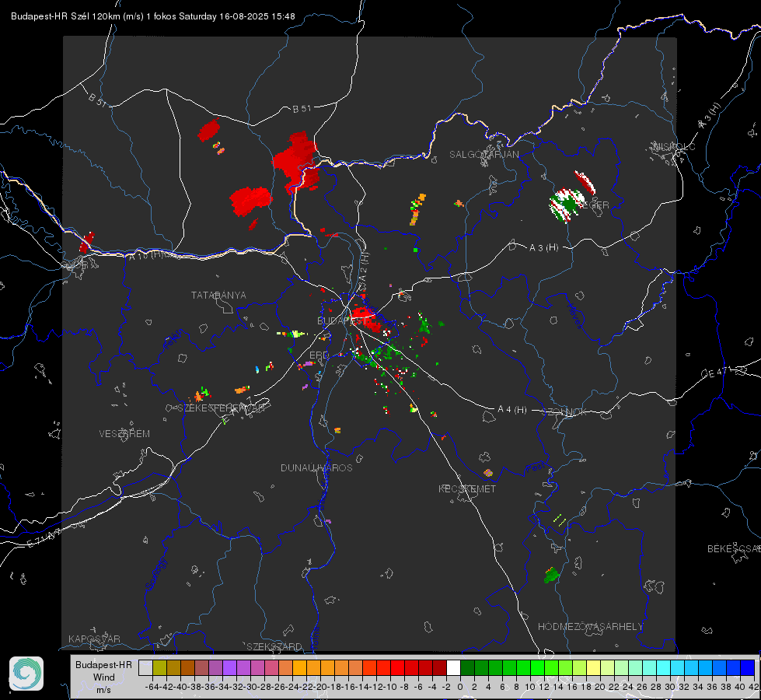Click the SALGÓTARJÁN city label
761x700 pixels.
(483, 155)
